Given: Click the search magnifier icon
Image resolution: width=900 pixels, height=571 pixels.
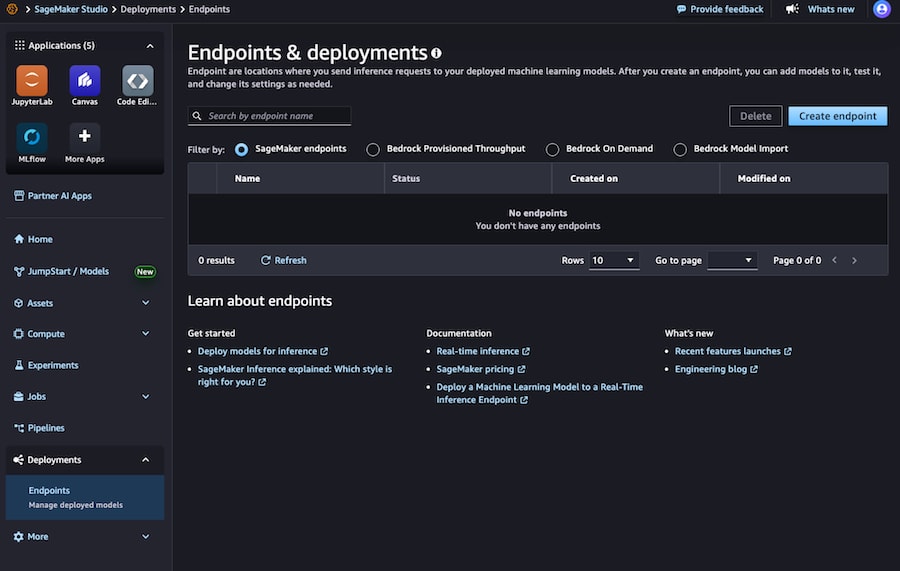Looking at the screenshot, I should 197,116.
